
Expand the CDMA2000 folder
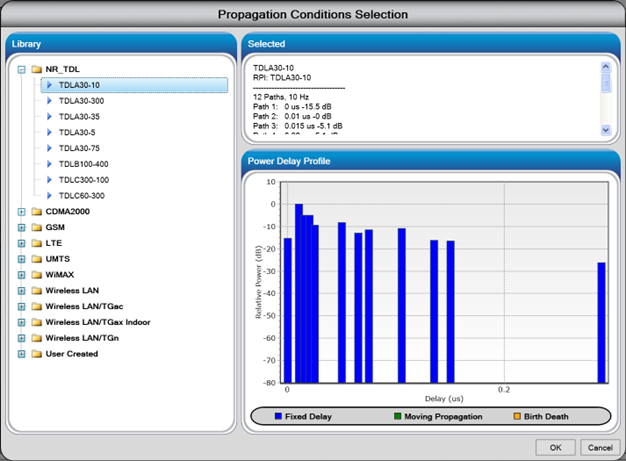pos(21,212)
